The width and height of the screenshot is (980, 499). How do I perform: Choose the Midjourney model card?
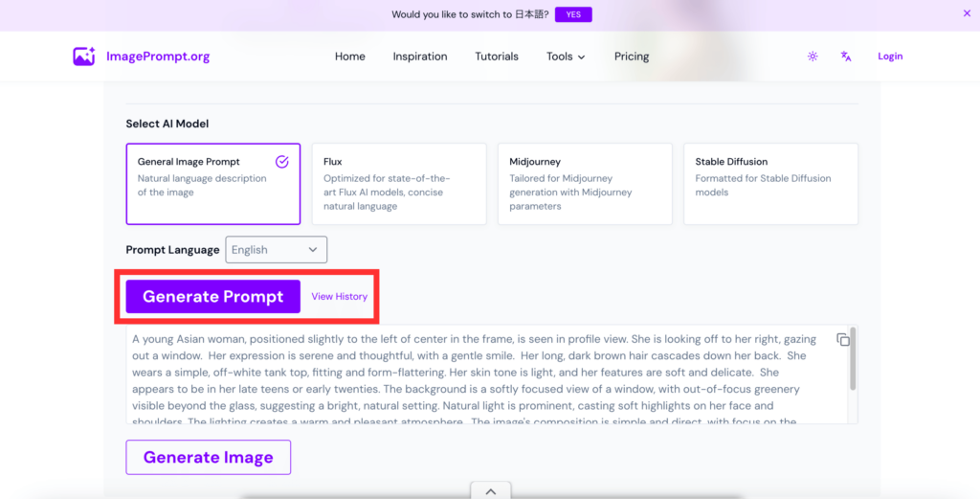pos(585,184)
